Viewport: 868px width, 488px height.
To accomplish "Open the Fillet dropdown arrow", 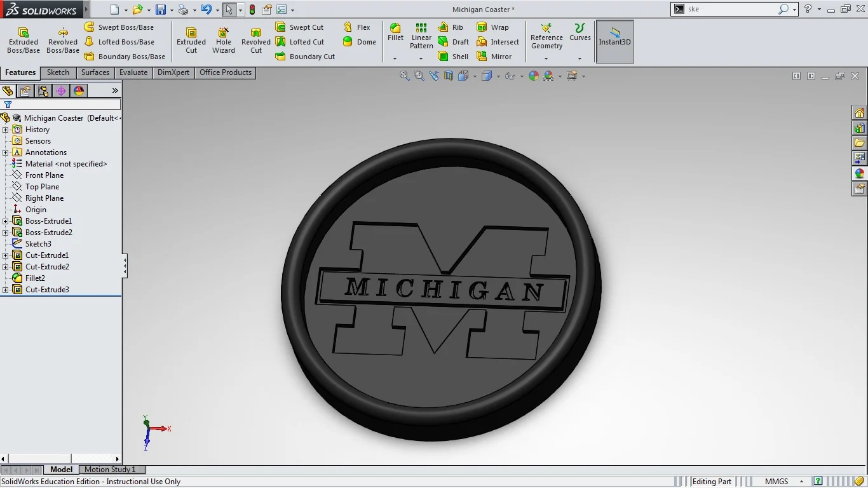I will [x=395, y=58].
